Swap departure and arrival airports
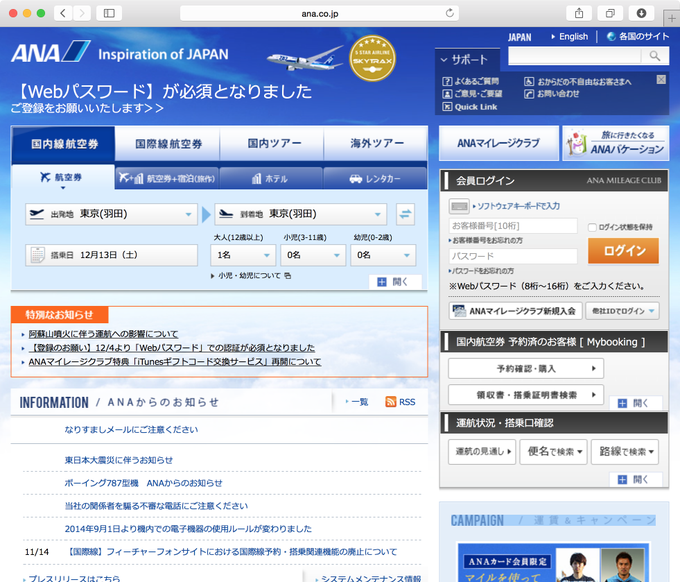The image size is (680, 582). tap(405, 214)
